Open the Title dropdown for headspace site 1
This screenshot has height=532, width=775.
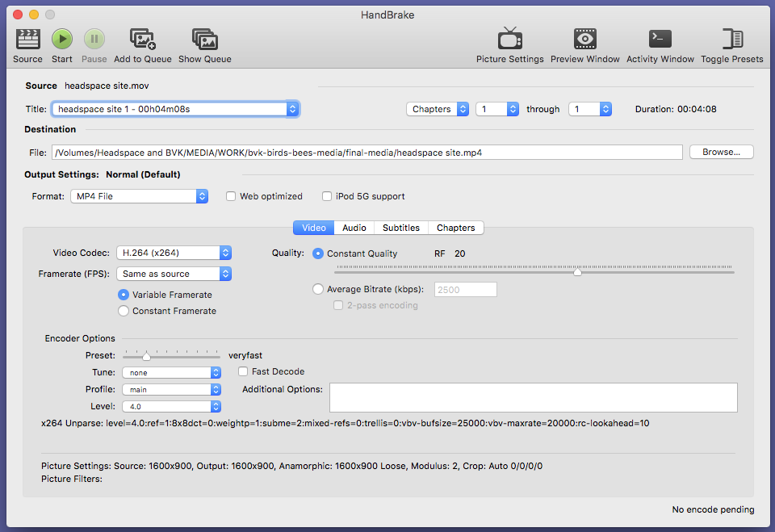pyautogui.click(x=175, y=109)
